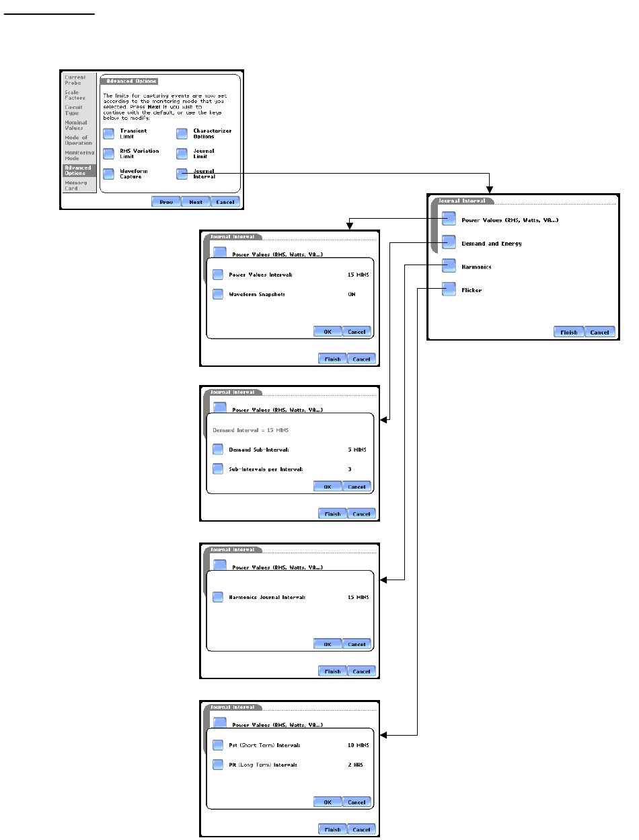The width and height of the screenshot is (639, 840).
Task: Choose Power Values (RMS, Watts, VA...) in Journal Interval menu
Action: tap(449, 219)
